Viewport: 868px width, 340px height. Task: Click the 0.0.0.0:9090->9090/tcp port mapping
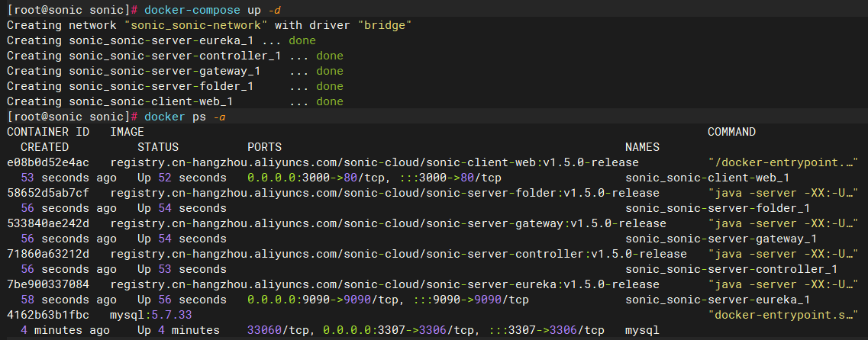point(321,300)
